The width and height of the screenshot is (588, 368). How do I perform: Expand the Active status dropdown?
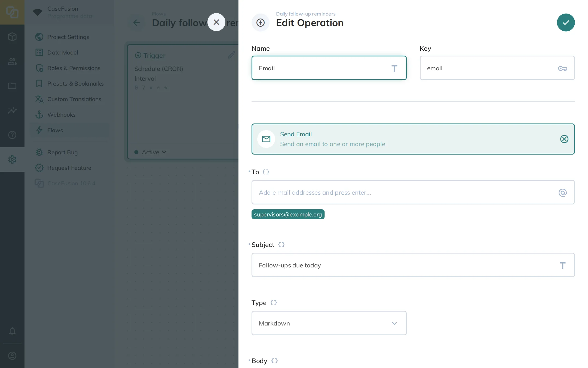click(x=151, y=152)
